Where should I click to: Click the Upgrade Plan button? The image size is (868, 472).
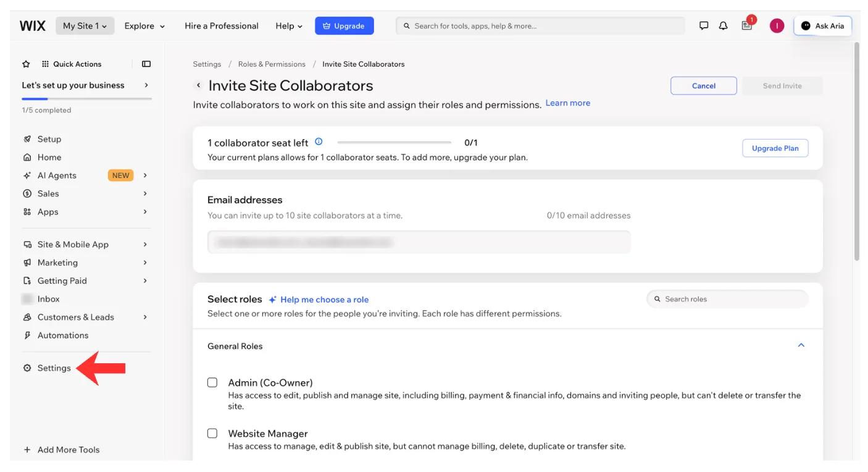[775, 148]
